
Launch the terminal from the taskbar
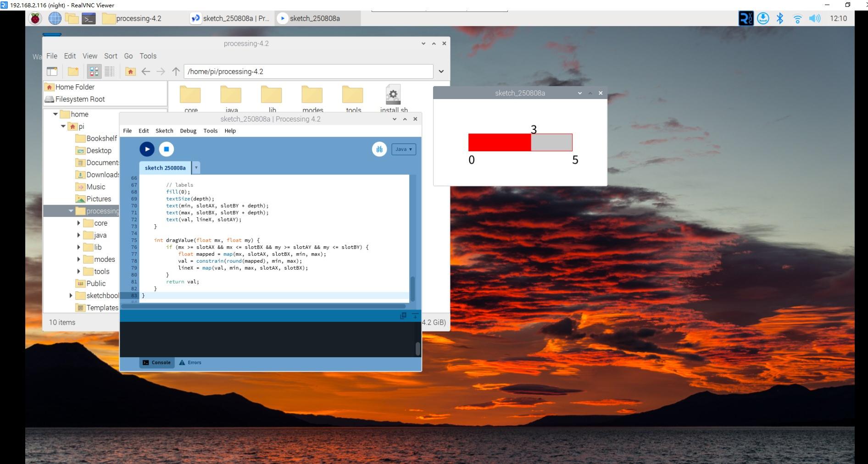(x=89, y=18)
